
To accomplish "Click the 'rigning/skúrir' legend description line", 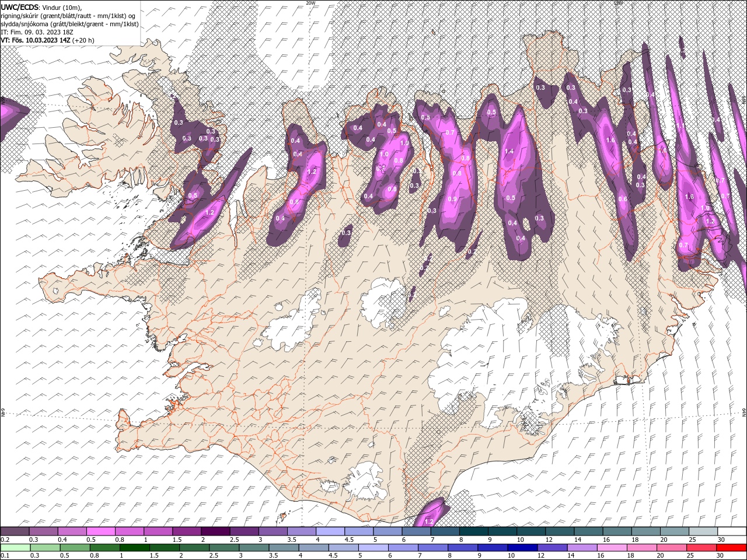I will (x=68, y=15).
